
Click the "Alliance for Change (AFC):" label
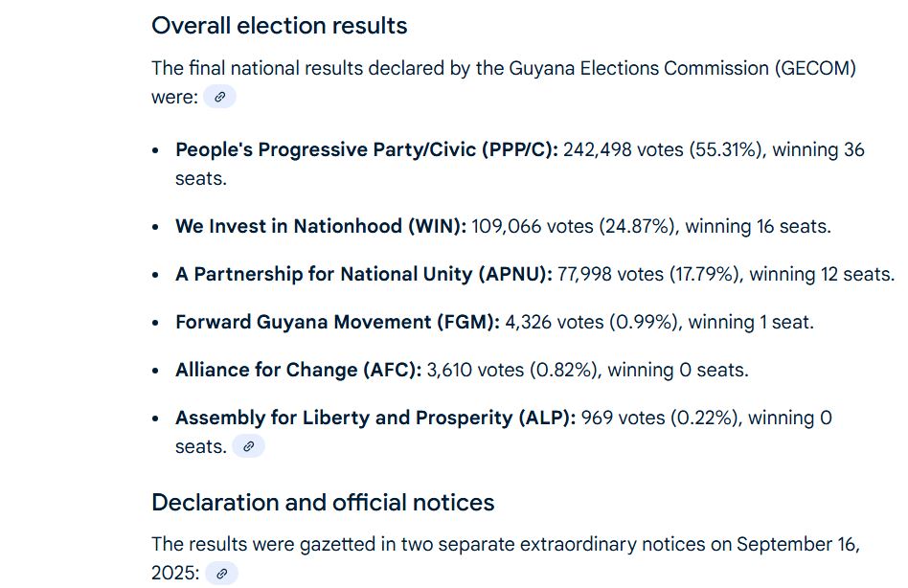click(x=299, y=370)
